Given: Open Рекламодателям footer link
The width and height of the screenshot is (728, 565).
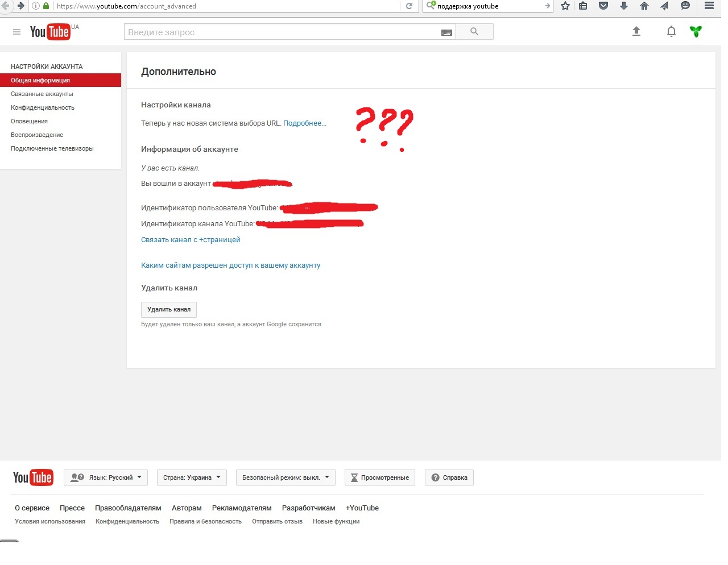Looking at the screenshot, I should [x=242, y=508].
